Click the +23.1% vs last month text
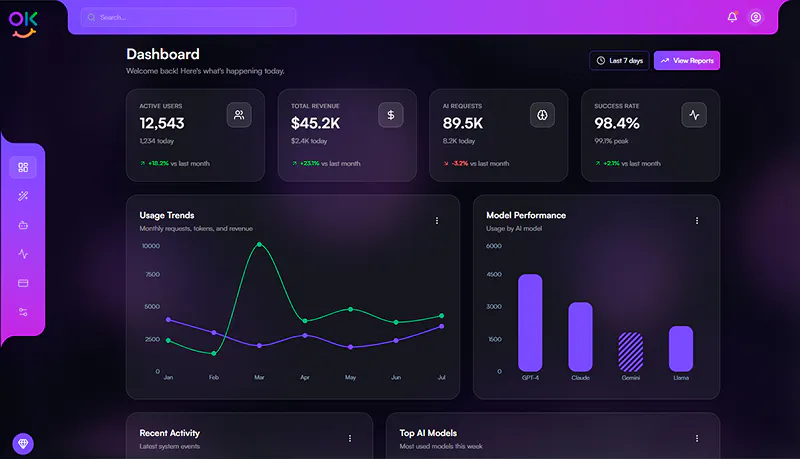 click(x=326, y=163)
